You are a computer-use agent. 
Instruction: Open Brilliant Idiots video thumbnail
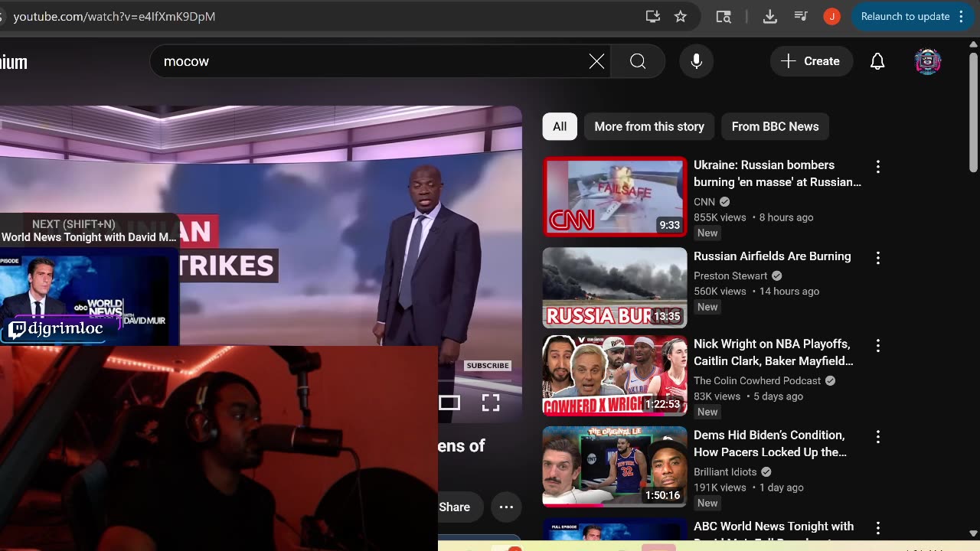point(615,466)
